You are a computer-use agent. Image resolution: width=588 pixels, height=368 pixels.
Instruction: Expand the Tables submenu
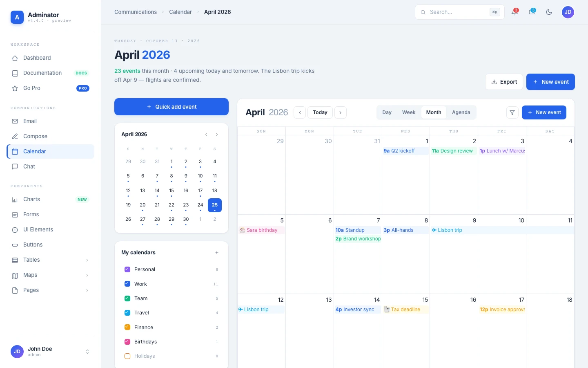click(x=51, y=260)
